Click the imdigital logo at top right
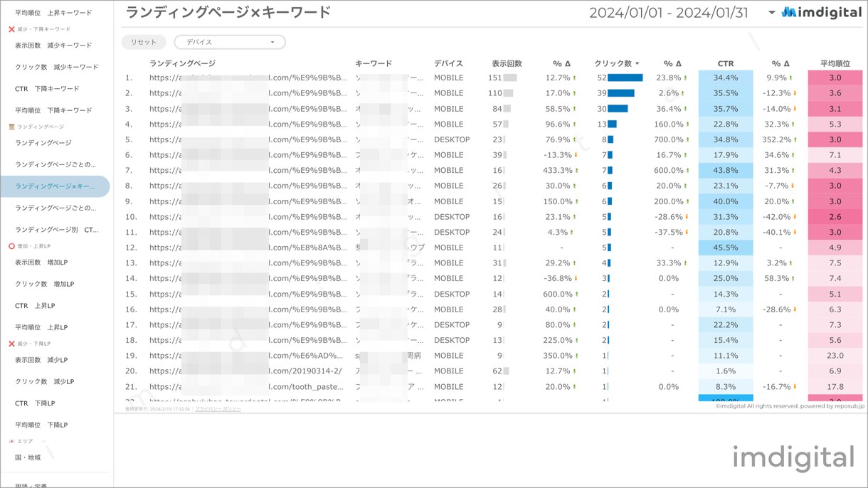This screenshot has width=868, height=488. coord(821,12)
